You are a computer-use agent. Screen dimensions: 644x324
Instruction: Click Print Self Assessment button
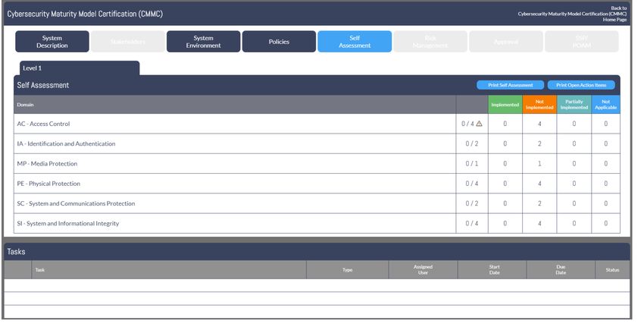[510, 85]
